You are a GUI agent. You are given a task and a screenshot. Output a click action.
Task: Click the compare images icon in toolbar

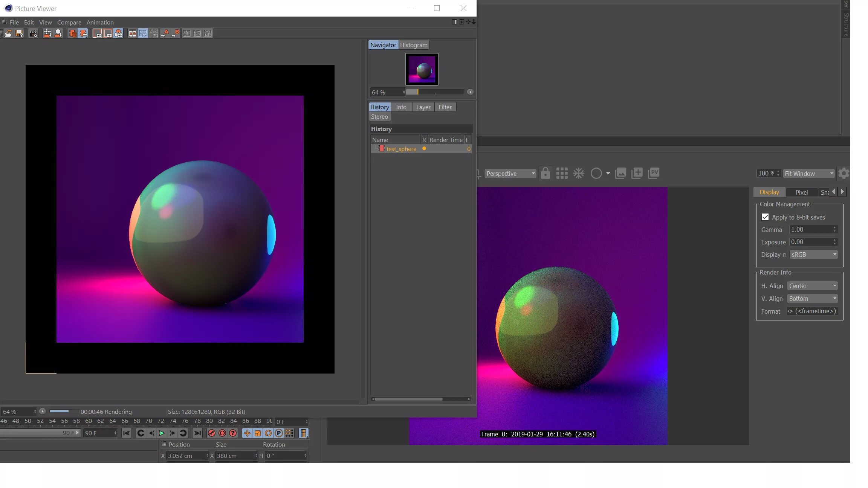(x=132, y=33)
